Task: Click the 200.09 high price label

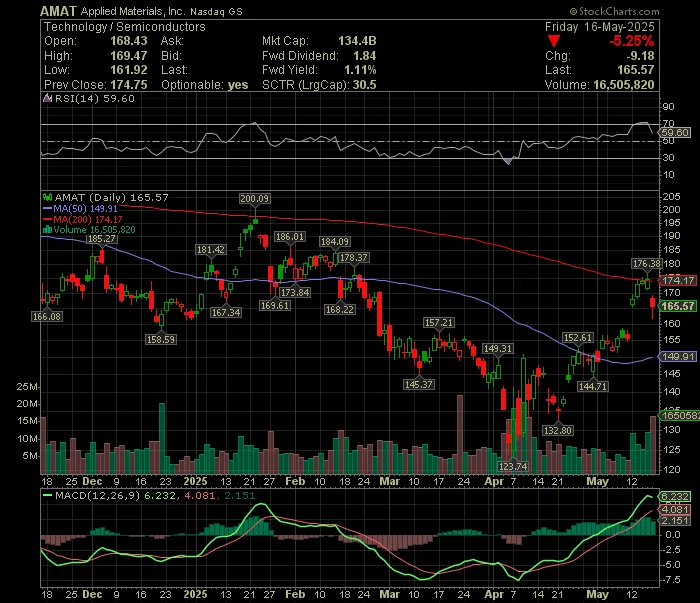Action: [254, 199]
